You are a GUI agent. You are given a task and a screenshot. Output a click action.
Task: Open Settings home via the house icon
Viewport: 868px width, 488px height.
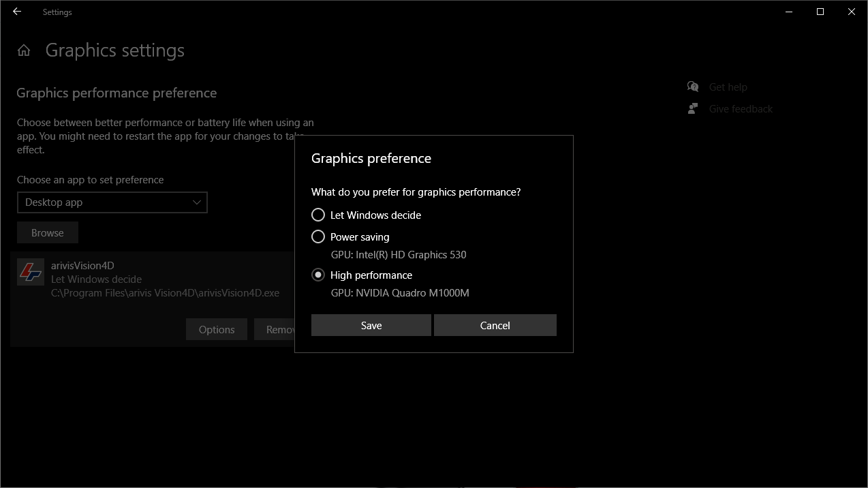24,50
